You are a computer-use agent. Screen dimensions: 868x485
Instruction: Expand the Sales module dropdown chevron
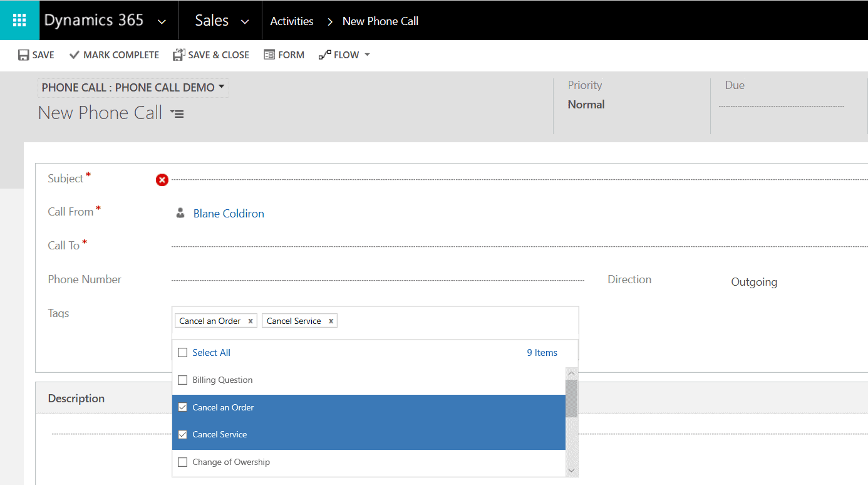click(245, 21)
